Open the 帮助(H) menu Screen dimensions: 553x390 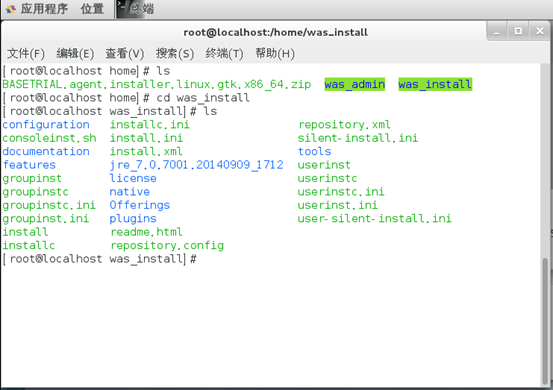(275, 54)
